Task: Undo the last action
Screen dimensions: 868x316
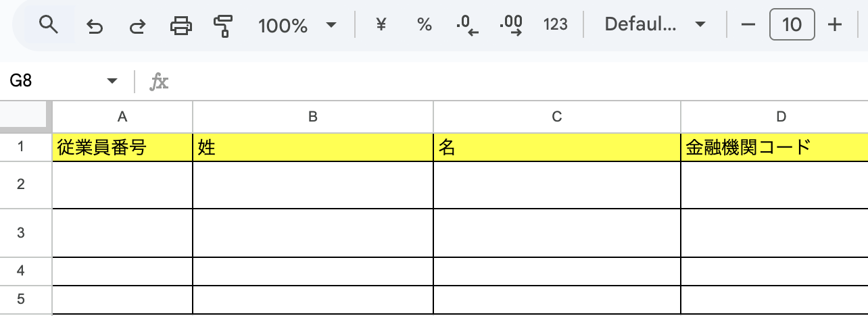Action: (95, 26)
